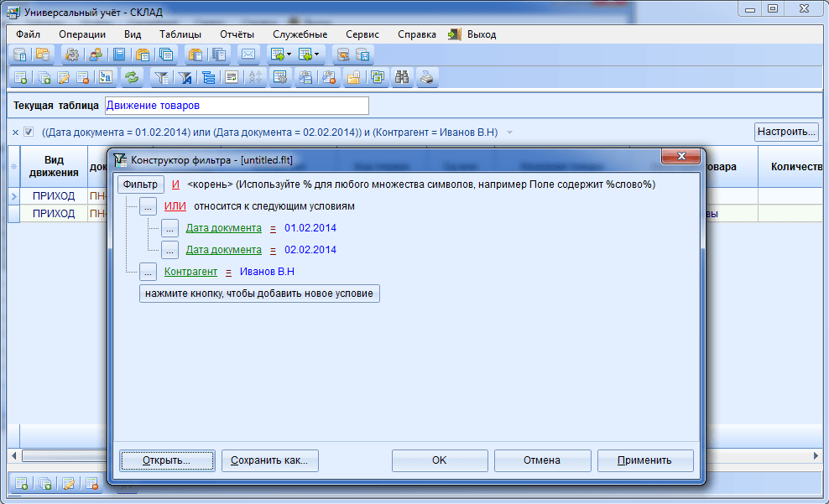Open export icon's dropdown arrow
The height and width of the screenshot is (504, 829).
[289, 55]
